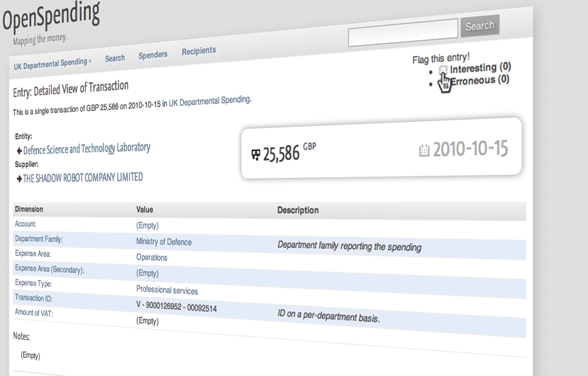588x376 pixels.
Task: Flag the entry as Erroneous
Action: tap(480, 80)
